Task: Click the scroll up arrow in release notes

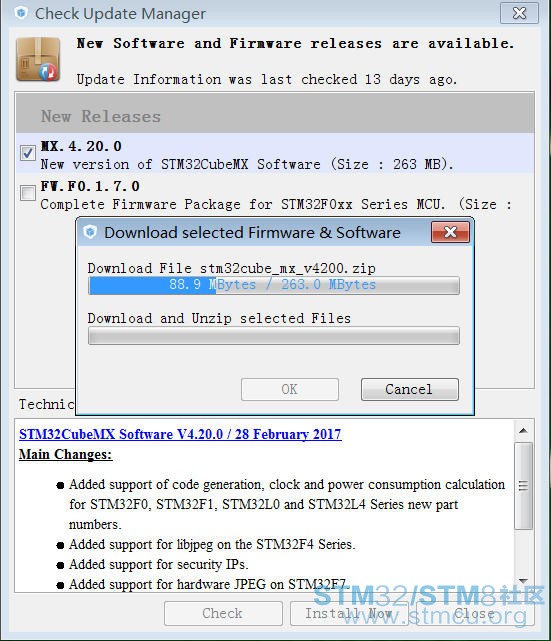Action: coord(523,430)
